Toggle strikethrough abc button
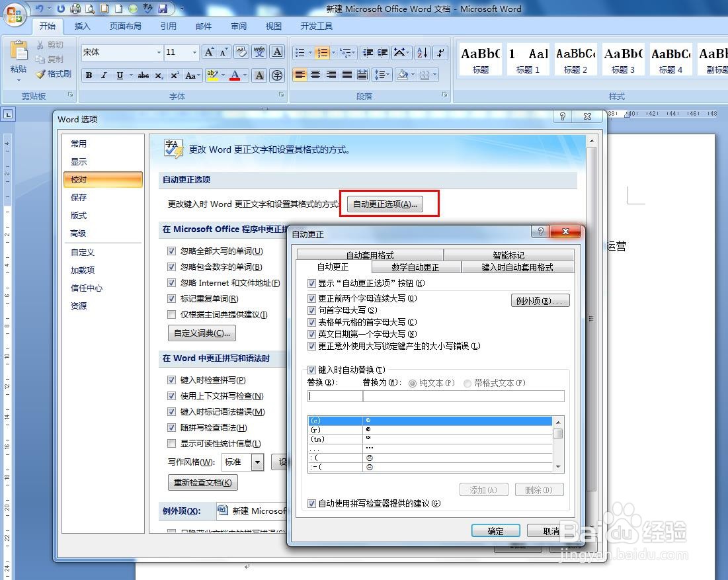This screenshot has height=580, width=728. [x=143, y=75]
